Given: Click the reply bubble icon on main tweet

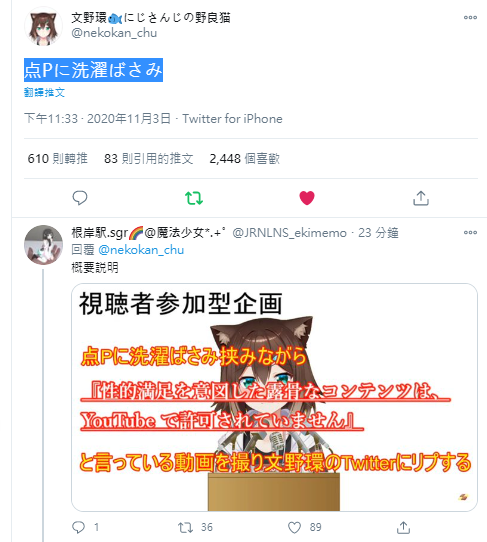Looking at the screenshot, I should 80,198.
